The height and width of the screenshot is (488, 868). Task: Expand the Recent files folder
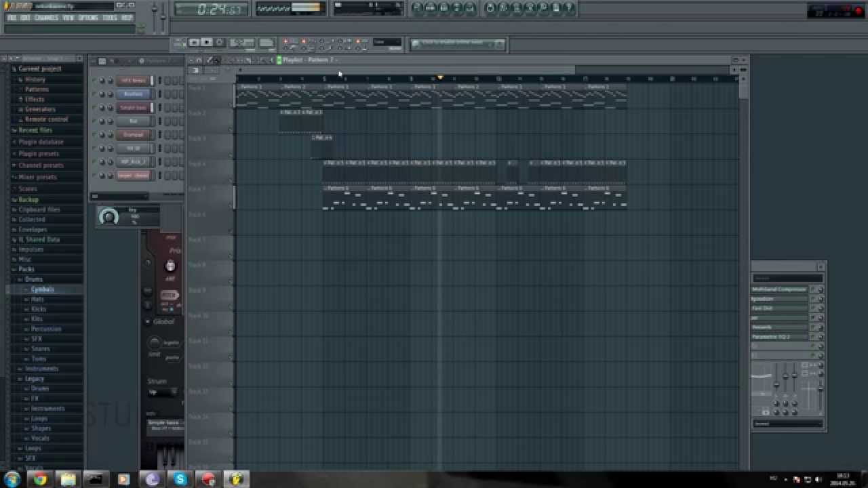click(x=35, y=130)
